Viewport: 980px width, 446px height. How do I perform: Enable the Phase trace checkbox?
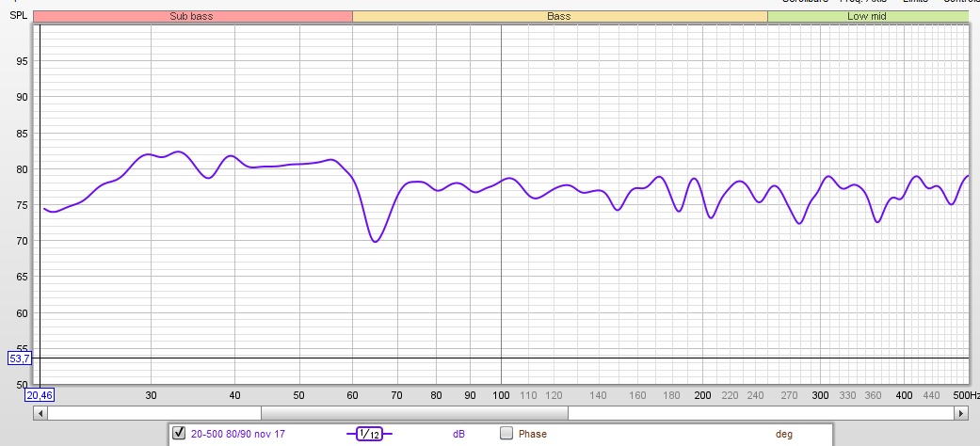coord(506,433)
